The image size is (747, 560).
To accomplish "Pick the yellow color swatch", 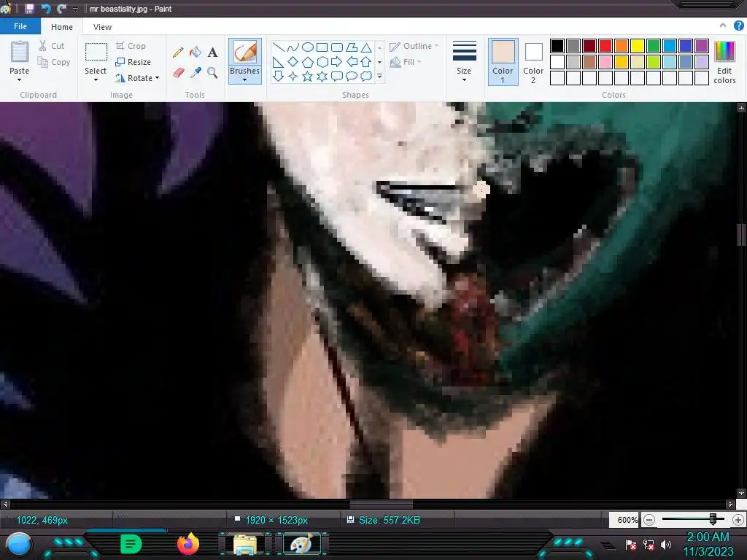I will click(x=638, y=46).
